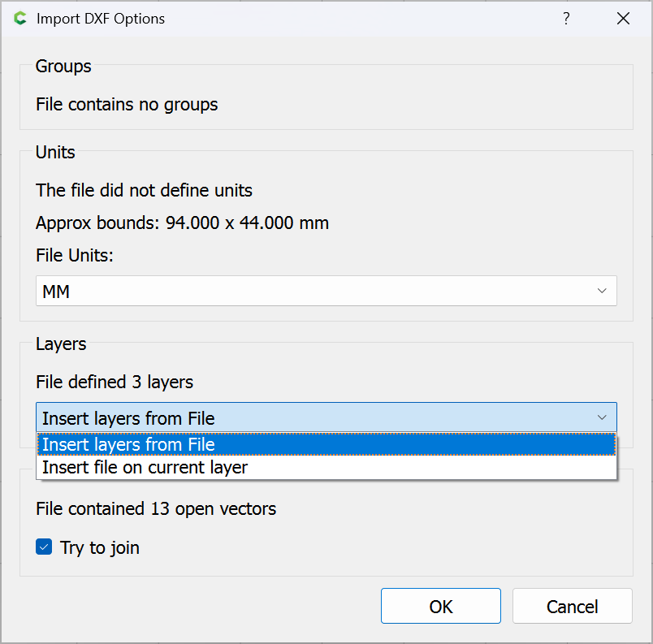Viewport: 653px width, 644px height.
Task: Open help with the question mark button
Action: point(566,19)
